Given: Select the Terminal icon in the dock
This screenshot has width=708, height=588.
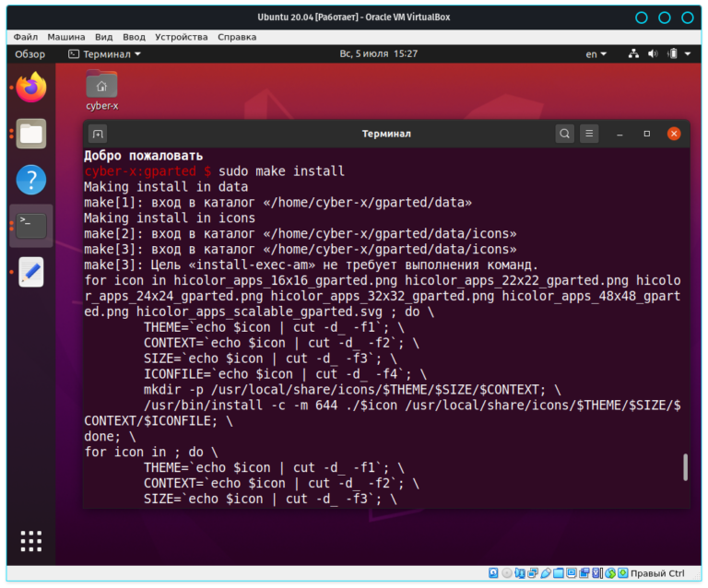Looking at the screenshot, I should pos(30,226).
